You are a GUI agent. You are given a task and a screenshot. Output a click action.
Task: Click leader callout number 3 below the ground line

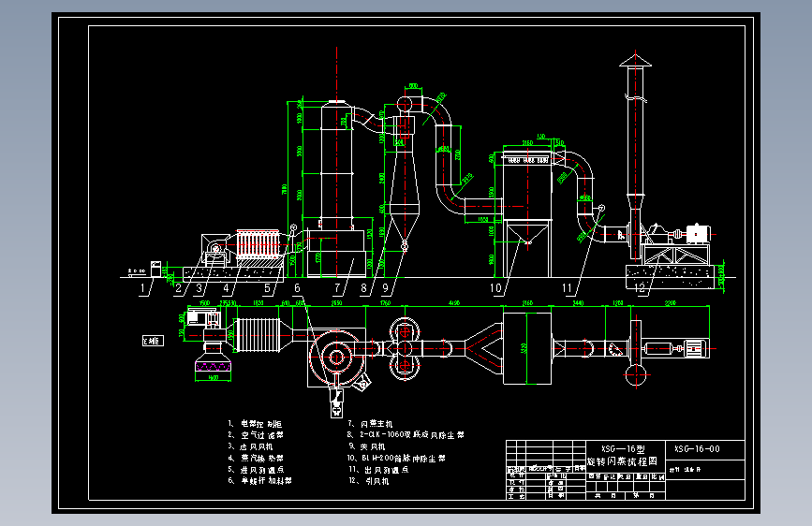tap(199, 288)
